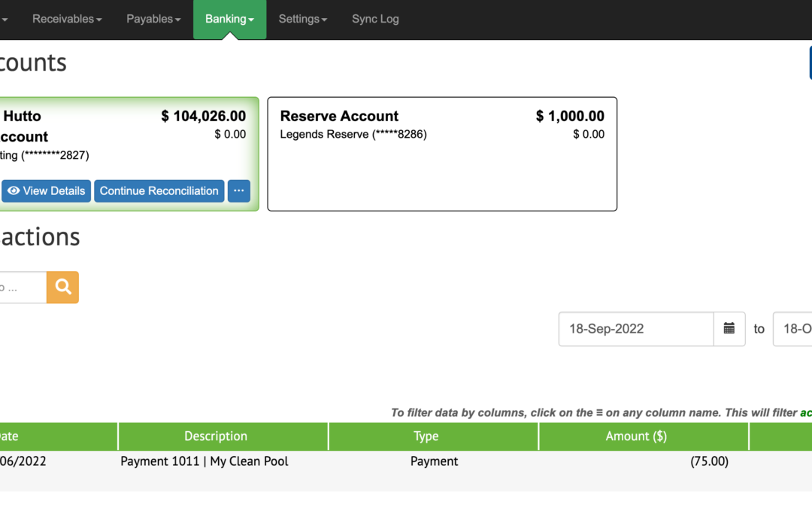Click the 18-Sep-2022 start date field
The height and width of the screenshot is (508, 812).
(635, 329)
